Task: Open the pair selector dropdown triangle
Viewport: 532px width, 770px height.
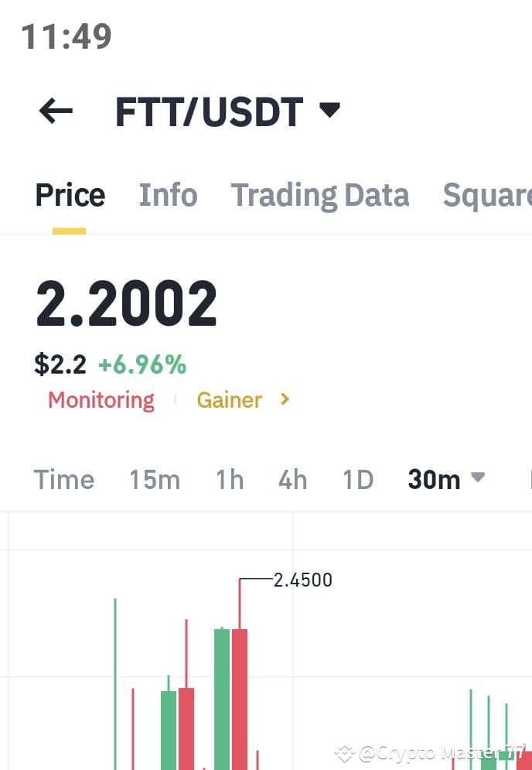Action: [x=329, y=111]
